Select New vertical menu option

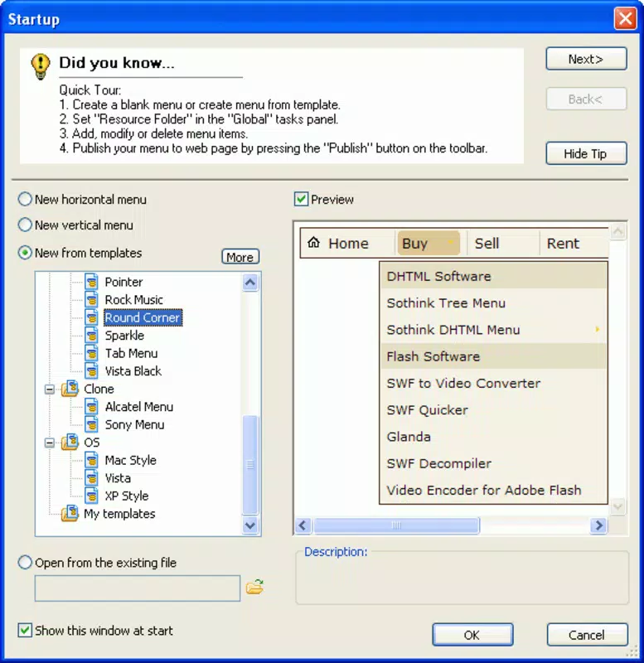click(x=26, y=225)
